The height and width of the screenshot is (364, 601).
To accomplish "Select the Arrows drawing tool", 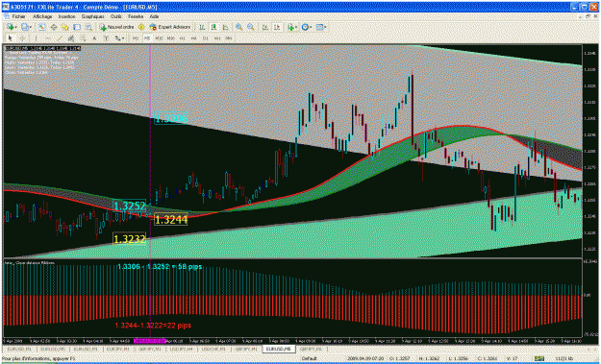I will [x=118, y=37].
